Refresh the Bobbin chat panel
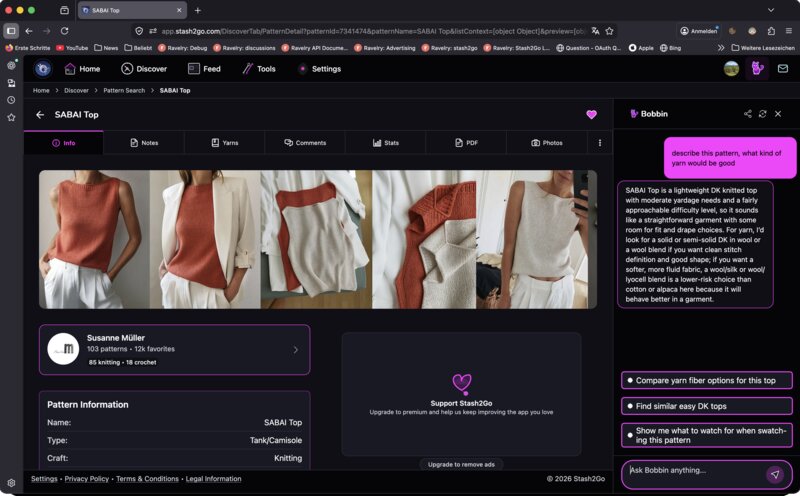This screenshot has width=800, height=496. pyautogui.click(x=763, y=114)
